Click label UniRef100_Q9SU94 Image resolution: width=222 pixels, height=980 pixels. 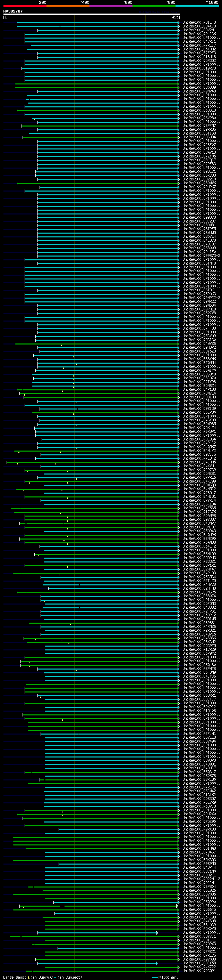coord(199,137)
